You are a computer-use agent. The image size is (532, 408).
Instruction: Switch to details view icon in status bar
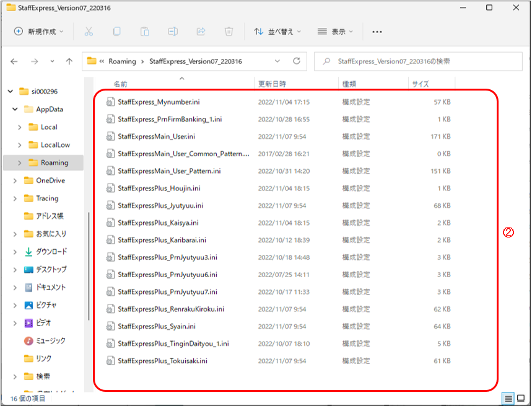[x=508, y=398]
